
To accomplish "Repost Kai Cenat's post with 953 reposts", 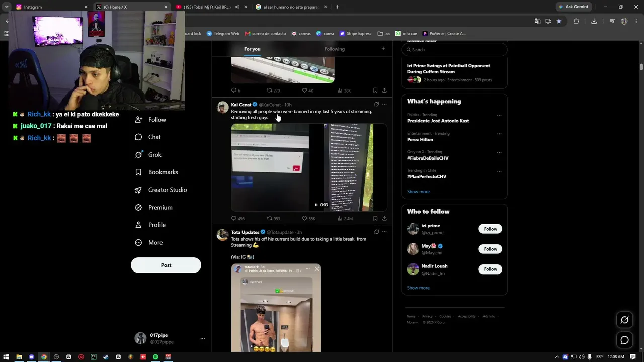I will tap(273, 219).
